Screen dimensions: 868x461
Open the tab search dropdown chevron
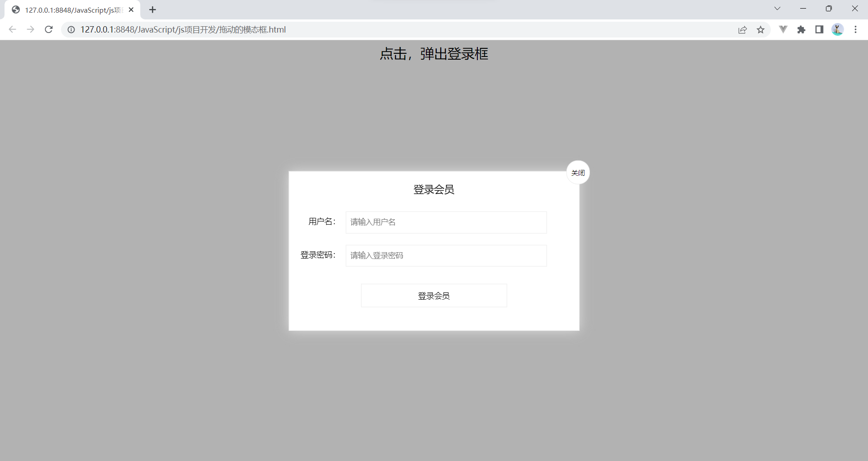pyautogui.click(x=777, y=8)
